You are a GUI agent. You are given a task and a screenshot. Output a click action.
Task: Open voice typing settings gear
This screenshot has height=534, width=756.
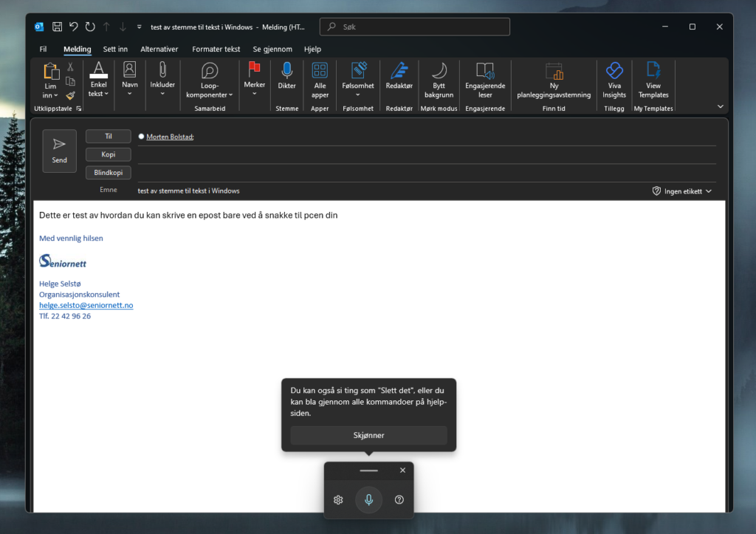[x=338, y=500]
